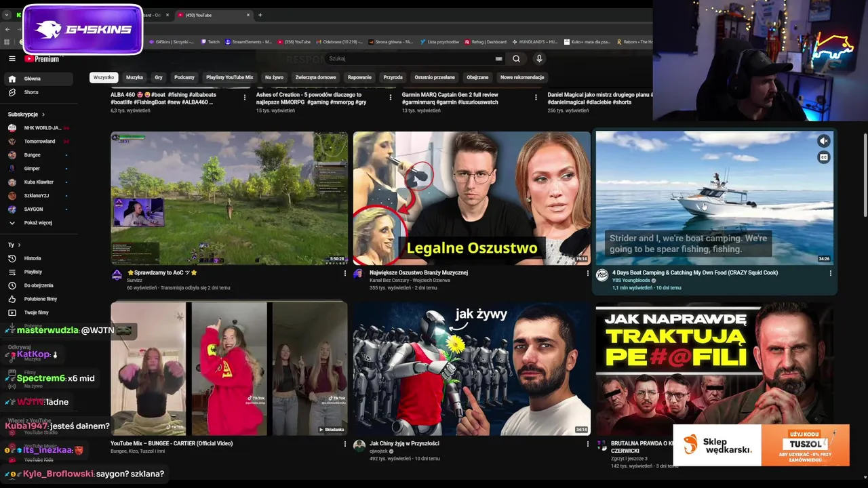Open Refrag Dashboard bookmark
This screenshot has height=488, width=868.
click(x=485, y=42)
